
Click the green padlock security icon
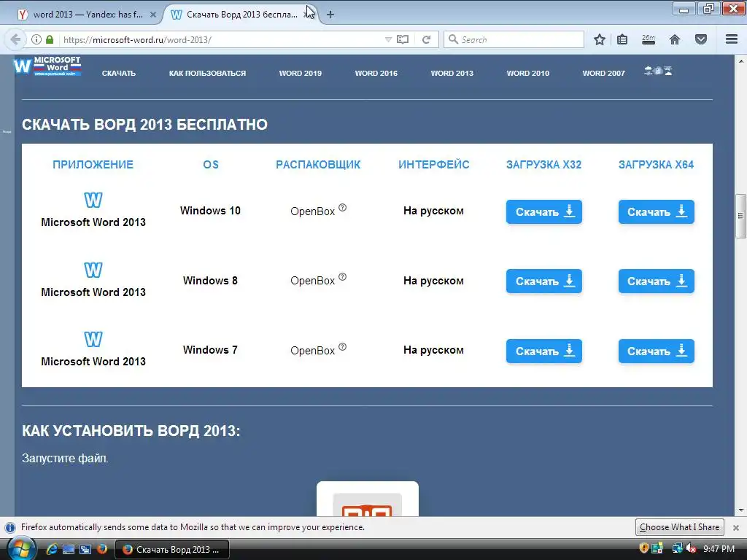50,39
